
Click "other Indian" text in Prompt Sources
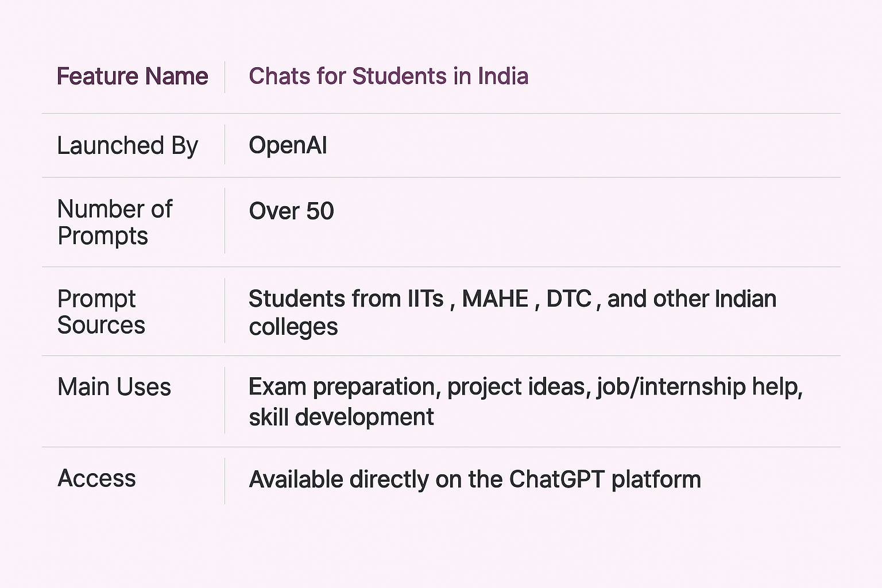pyautogui.click(x=714, y=299)
